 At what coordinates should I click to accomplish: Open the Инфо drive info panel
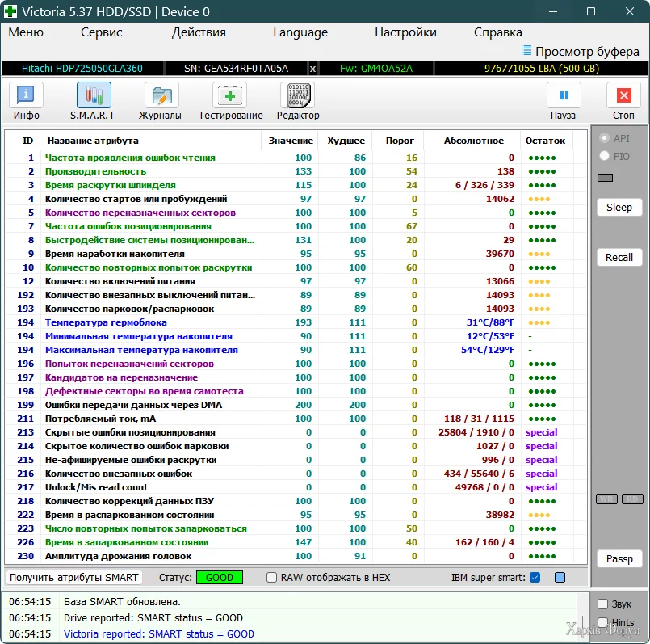click(27, 100)
